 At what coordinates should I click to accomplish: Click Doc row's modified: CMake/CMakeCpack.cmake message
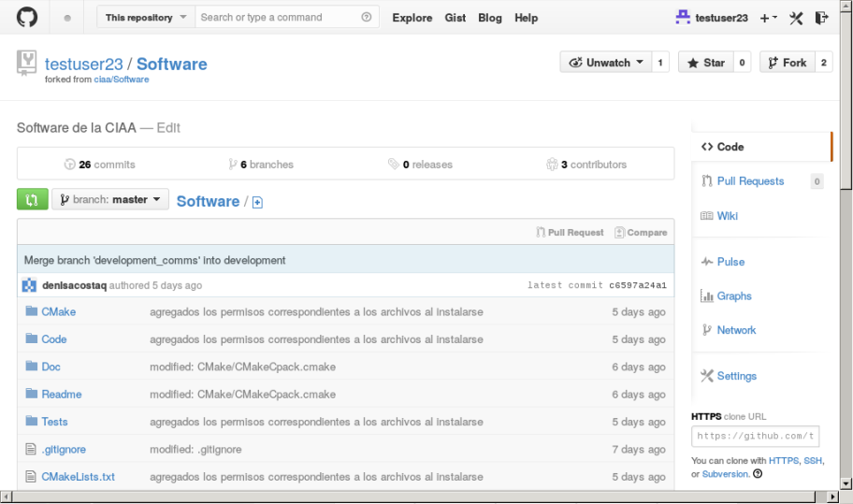(x=242, y=367)
